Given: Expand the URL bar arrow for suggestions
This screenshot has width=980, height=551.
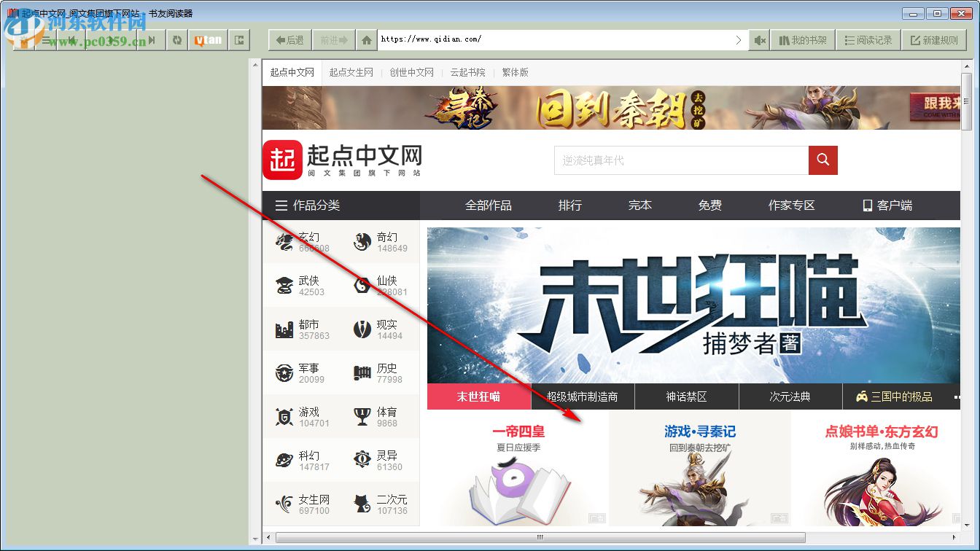Looking at the screenshot, I should click(739, 40).
